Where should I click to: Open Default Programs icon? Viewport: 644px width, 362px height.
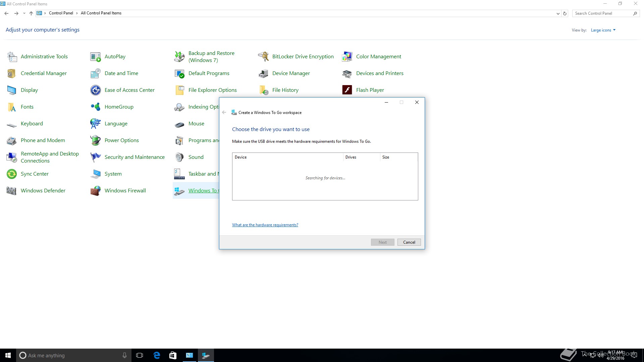(179, 73)
